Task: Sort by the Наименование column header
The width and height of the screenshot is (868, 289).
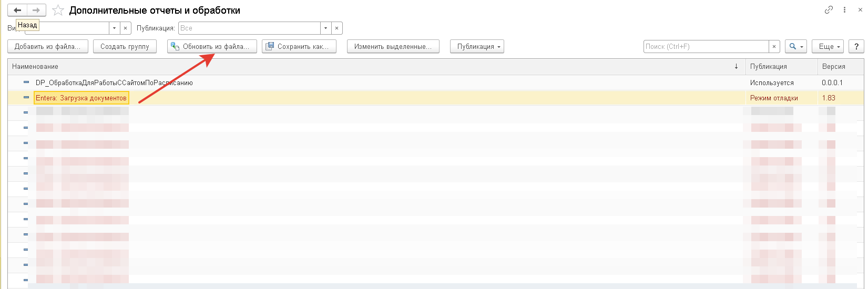Action: tap(376, 67)
